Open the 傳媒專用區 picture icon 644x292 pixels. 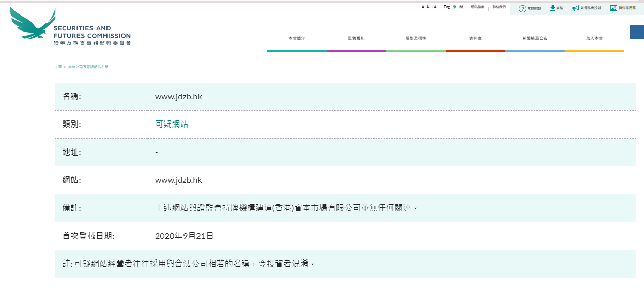[x=614, y=8]
